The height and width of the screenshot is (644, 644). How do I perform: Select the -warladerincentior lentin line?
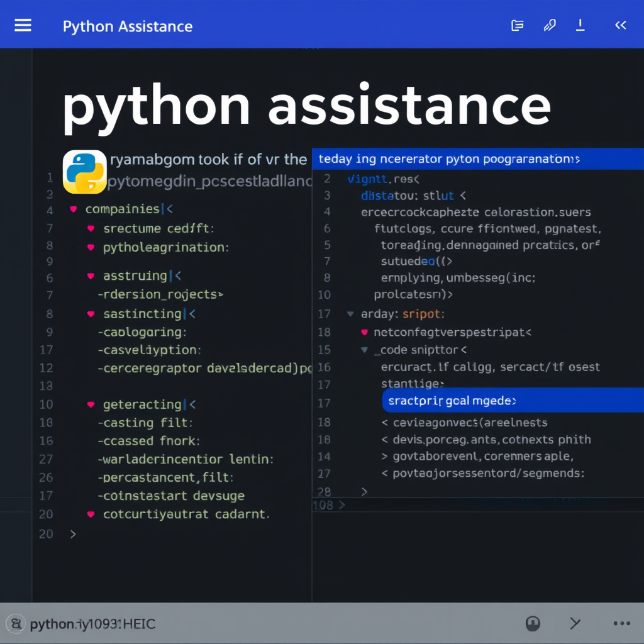pos(186,459)
